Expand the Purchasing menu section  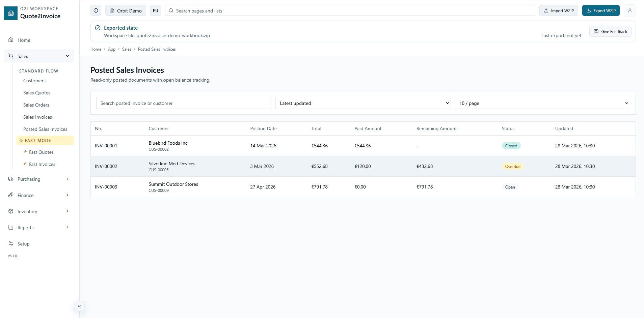pyautogui.click(x=68, y=179)
